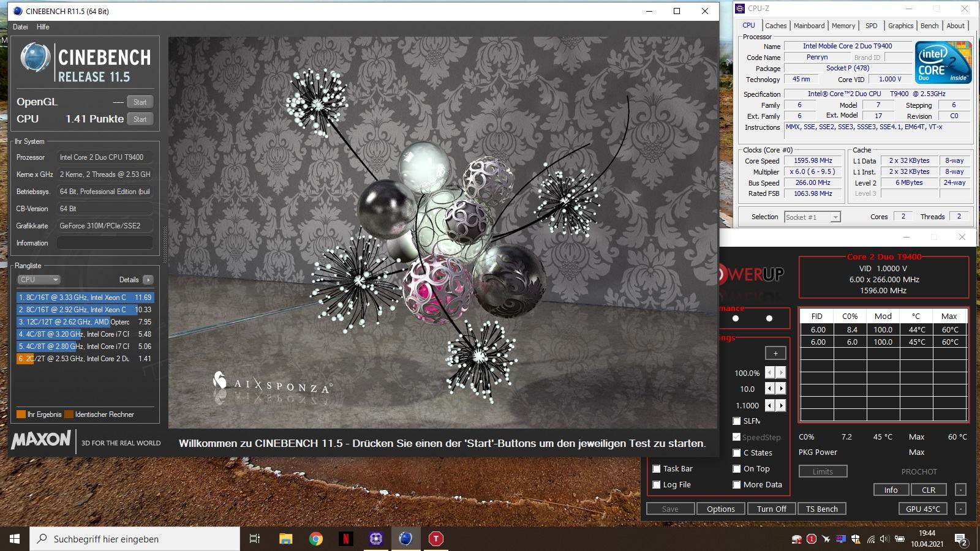
Task: Start the CPU test in Cinebench
Action: 140,119
